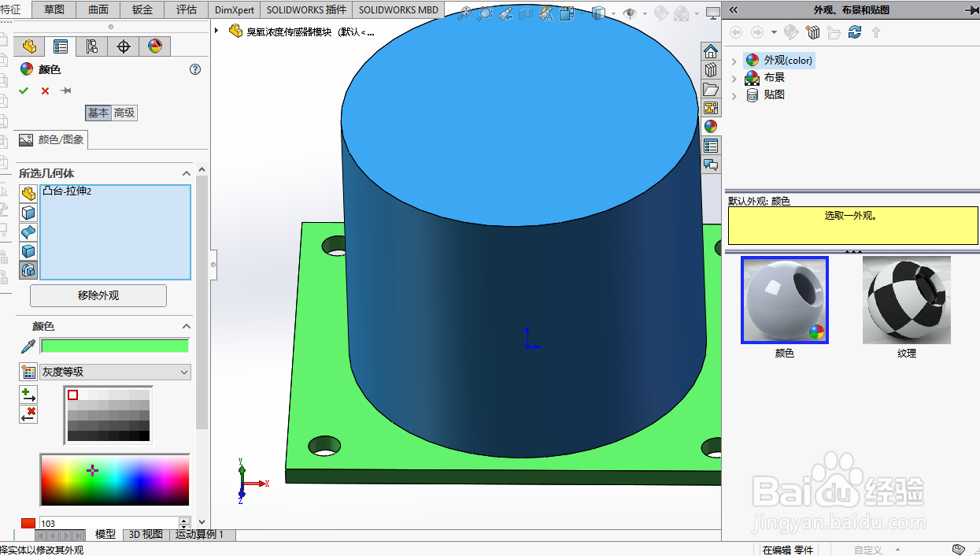This screenshot has height=556, width=980.
Task: Select 凸台-拉伸2 in the geometry list
Action: (x=67, y=191)
